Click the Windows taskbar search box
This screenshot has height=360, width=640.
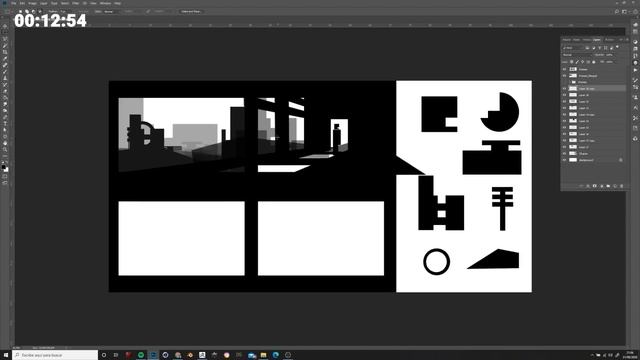coord(55,355)
